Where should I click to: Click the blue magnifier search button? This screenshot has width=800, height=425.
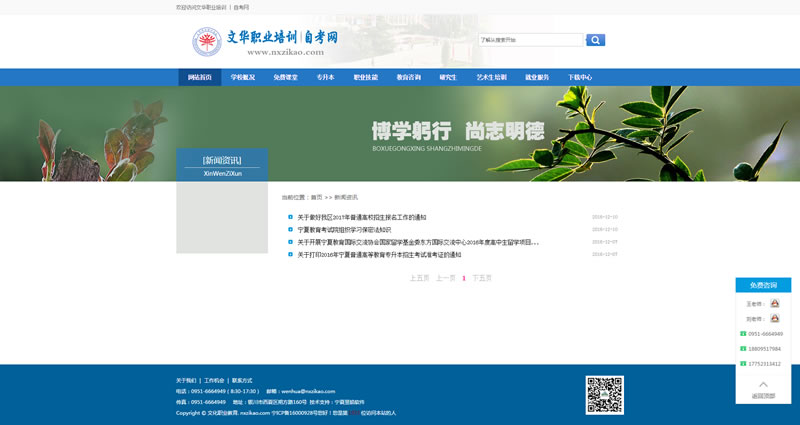(x=595, y=40)
